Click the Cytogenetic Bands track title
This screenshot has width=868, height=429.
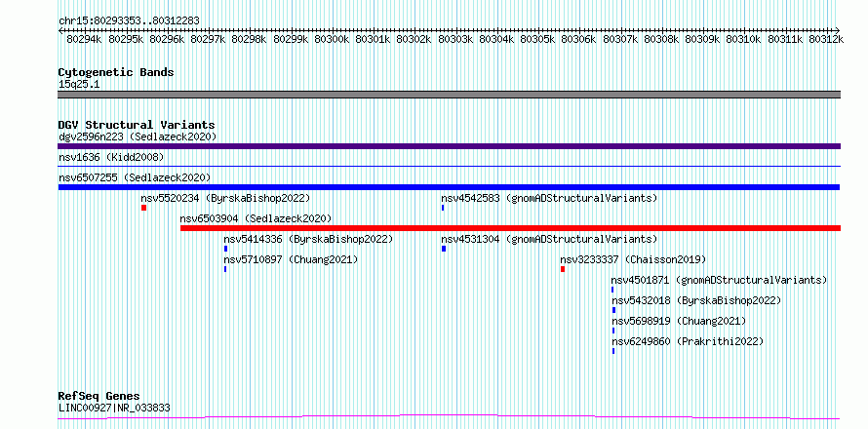[x=116, y=72]
